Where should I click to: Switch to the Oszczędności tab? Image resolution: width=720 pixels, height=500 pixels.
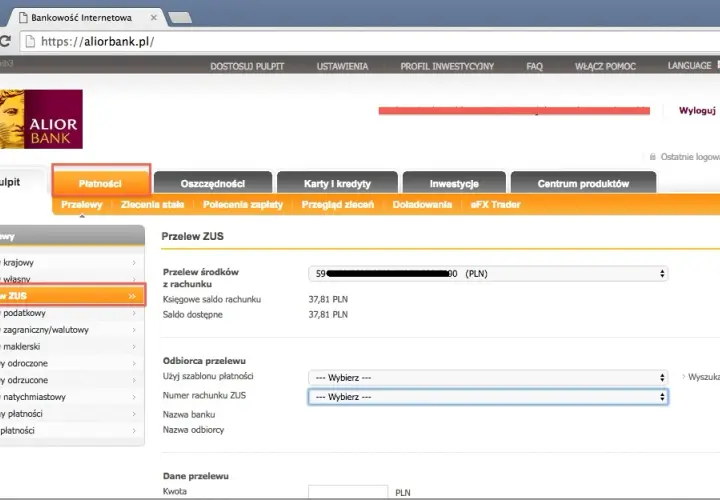213,183
